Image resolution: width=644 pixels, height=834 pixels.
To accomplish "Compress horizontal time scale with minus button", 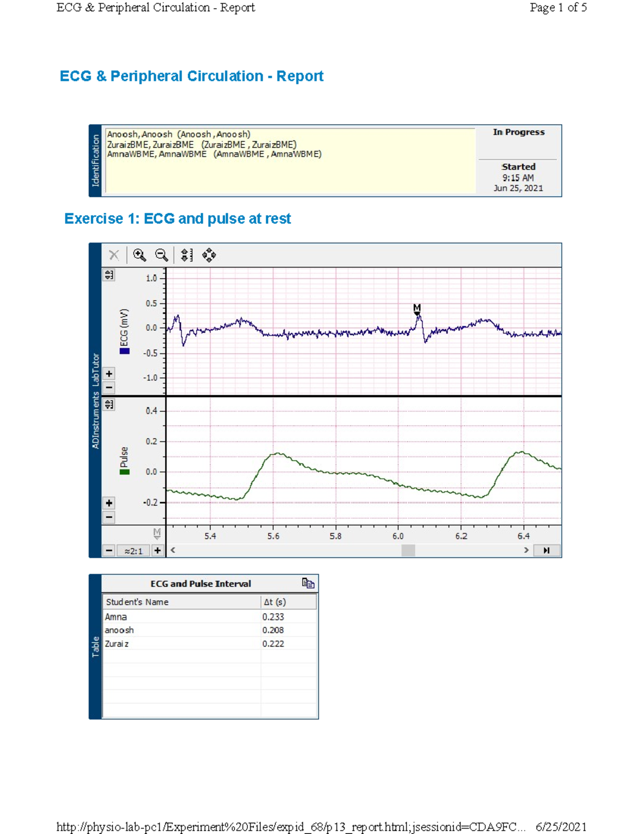I will click(109, 550).
